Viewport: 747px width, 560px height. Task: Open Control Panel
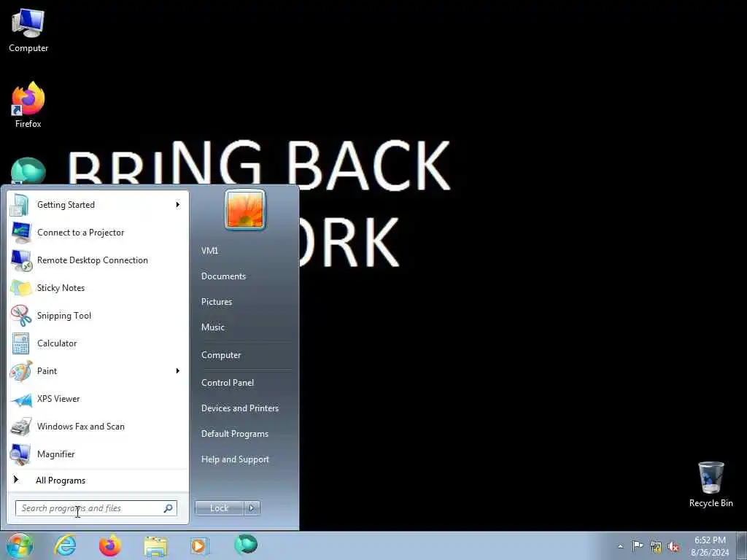pyautogui.click(x=228, y=383)
